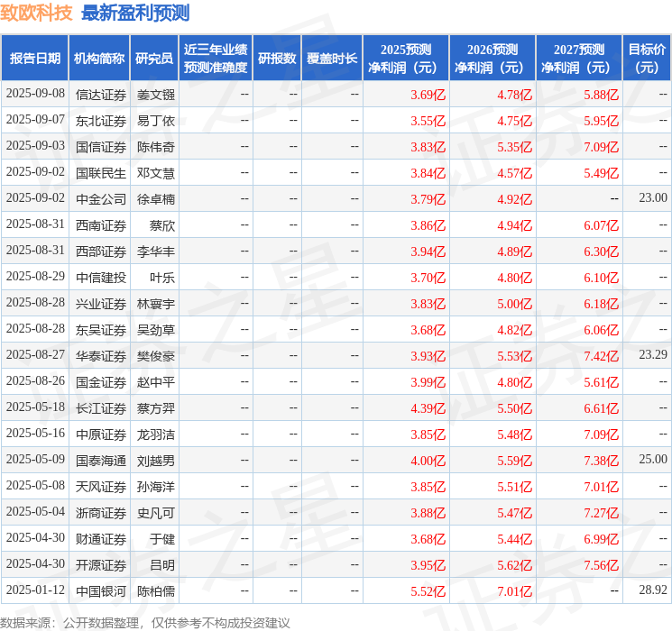Click 4.39亿 in 长江证券 row
This screenshot has width=672, height=631.
(x=428, y=408)
